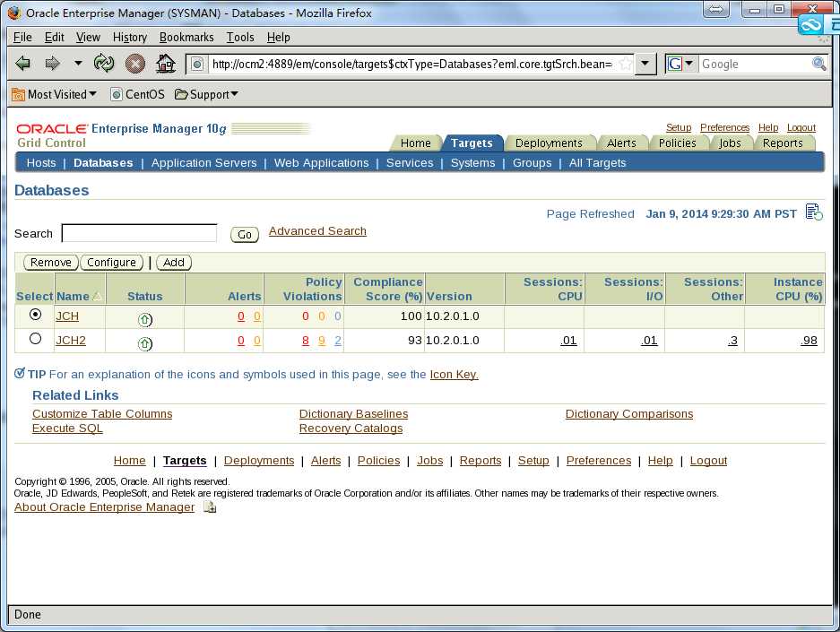Viewport: 840px width, 632px height.
Task: Open the Edit menu
Action: (x=54, y=37)
